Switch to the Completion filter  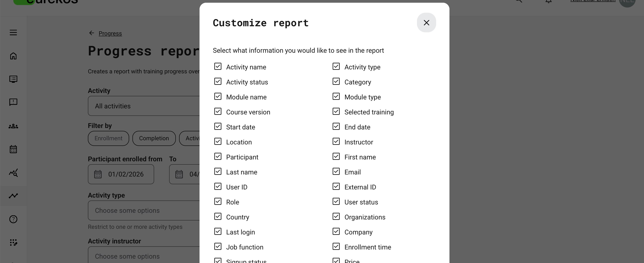pos(154,138)
